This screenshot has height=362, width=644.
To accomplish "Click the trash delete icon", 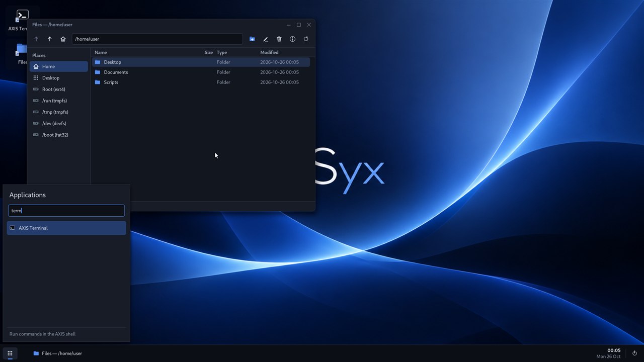I will (x=279, y=39).
